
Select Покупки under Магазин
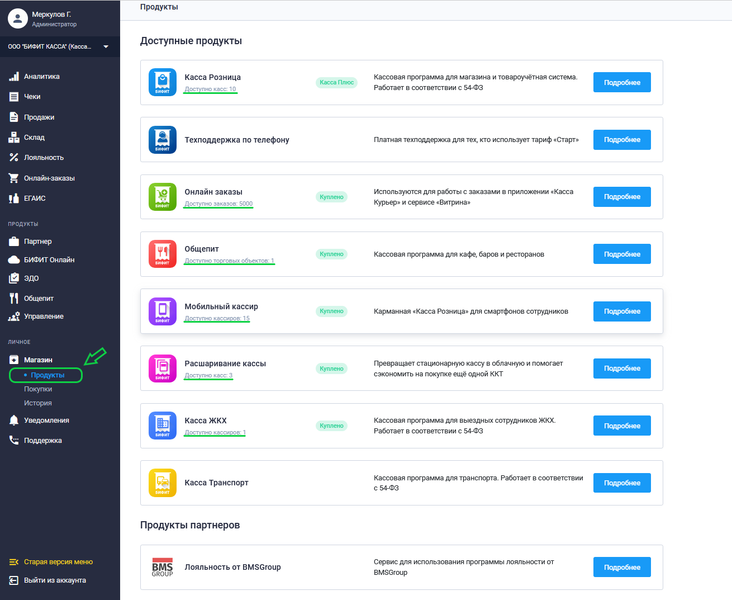pyautogui.click(x=38, y=388)
